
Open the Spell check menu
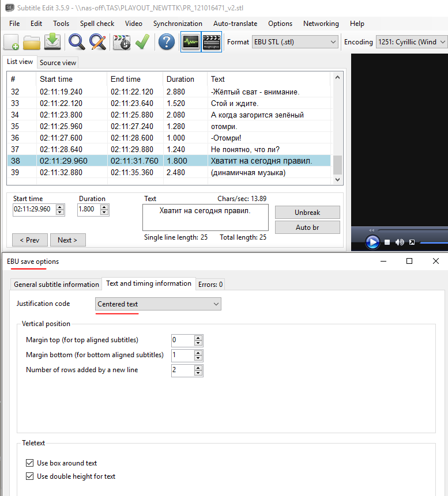point(97,24)
